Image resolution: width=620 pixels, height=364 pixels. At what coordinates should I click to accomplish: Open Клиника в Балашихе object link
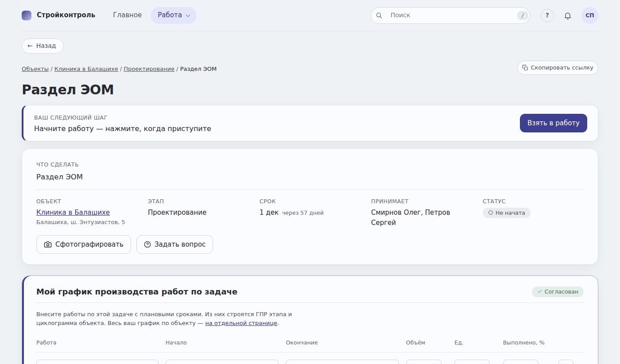(x=73, y=213)
